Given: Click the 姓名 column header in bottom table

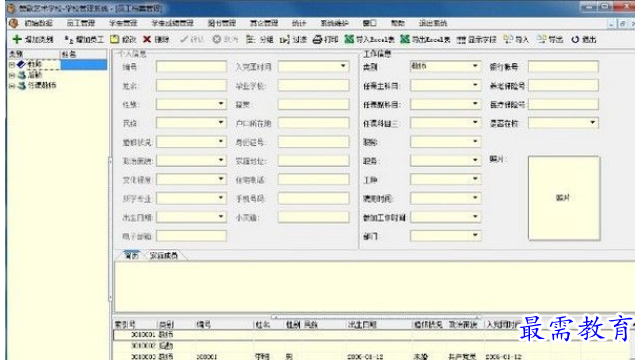Looking at the screenshot, I should pos(262,325).
